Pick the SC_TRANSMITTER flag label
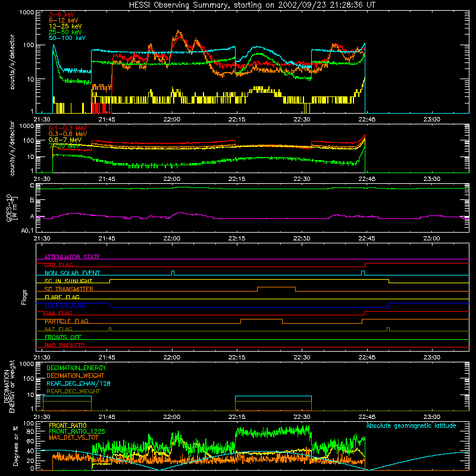The width and height of the screenshot is (476, 476). pos(69,289)
